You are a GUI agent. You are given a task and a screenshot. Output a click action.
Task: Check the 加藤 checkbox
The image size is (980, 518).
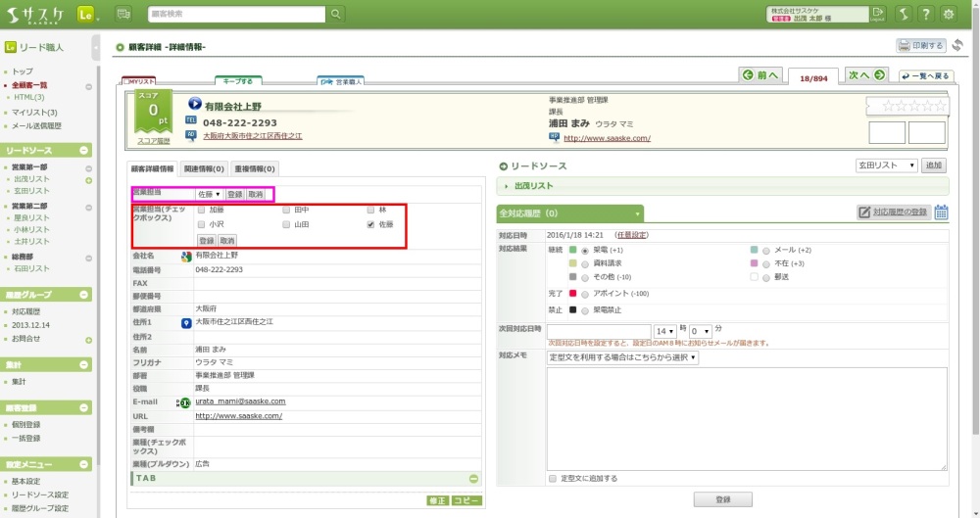pos(201,210)
